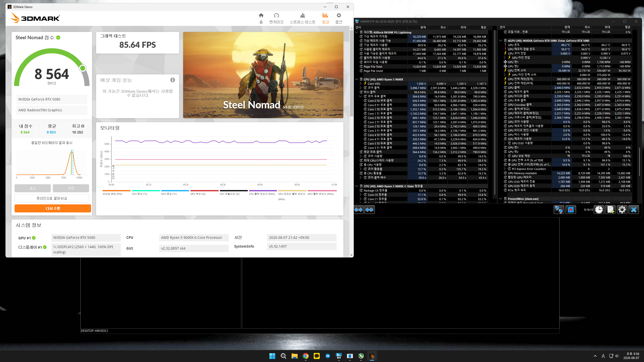The width and height of the screenshot is (644, 362).
Task: Click the green check next to GPU #1
Action: [34, 238]
